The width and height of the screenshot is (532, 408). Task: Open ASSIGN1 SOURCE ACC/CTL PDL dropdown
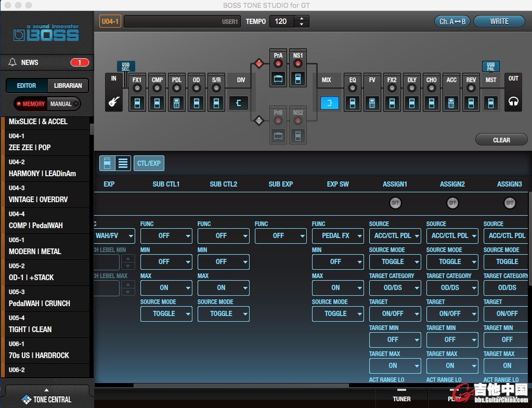point(395,236)
